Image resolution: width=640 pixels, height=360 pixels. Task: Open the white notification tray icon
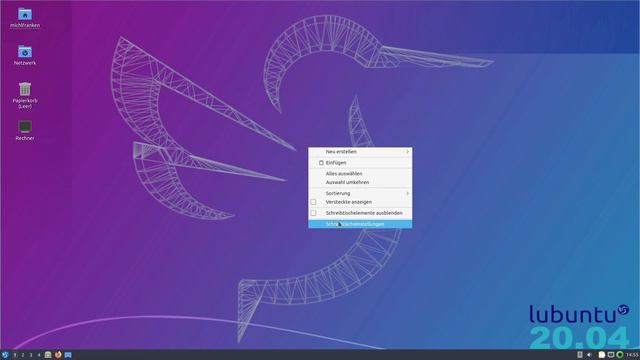point(602,355)
